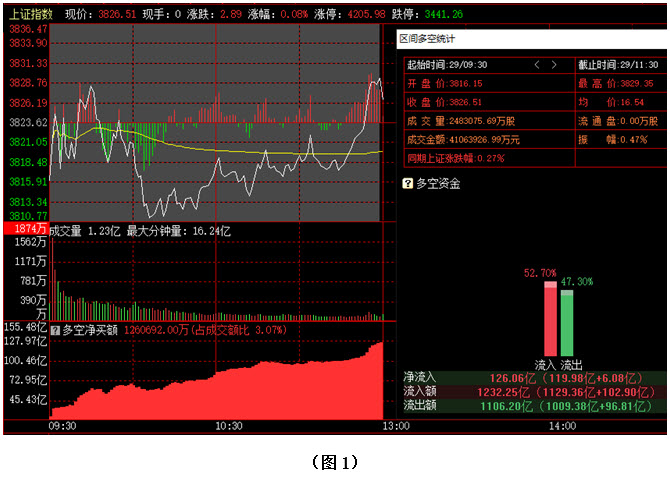
Task: Click the 13:00 time axis marker
Action: coord(396,426)
